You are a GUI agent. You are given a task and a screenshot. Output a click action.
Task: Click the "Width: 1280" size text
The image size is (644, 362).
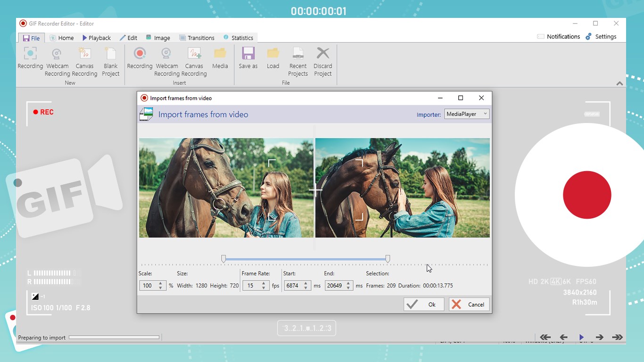pos(192,286)
